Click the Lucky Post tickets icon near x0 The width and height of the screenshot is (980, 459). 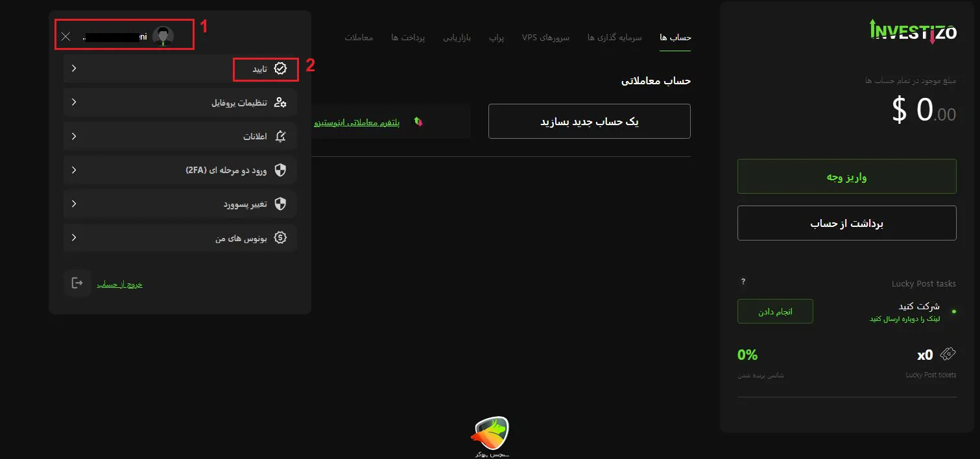pos(948,353)
